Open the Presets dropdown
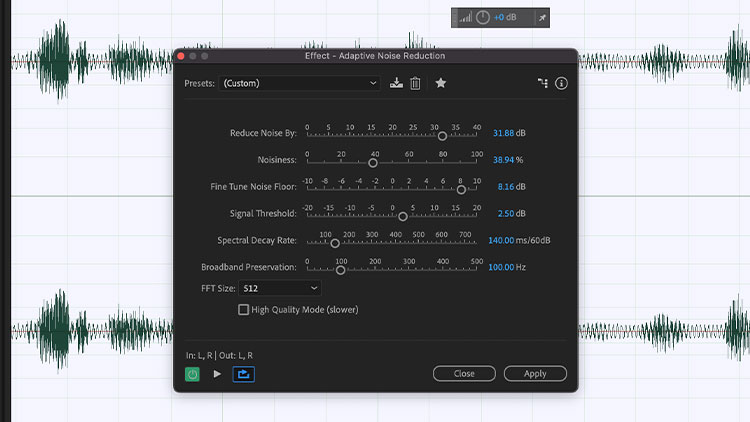This screenshot has width=750, height=422. [300, 83]
